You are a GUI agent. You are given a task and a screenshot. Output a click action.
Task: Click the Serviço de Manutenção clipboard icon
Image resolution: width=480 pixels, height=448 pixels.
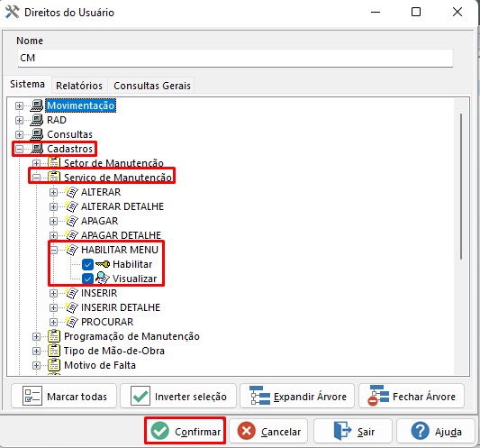[54, 178]
